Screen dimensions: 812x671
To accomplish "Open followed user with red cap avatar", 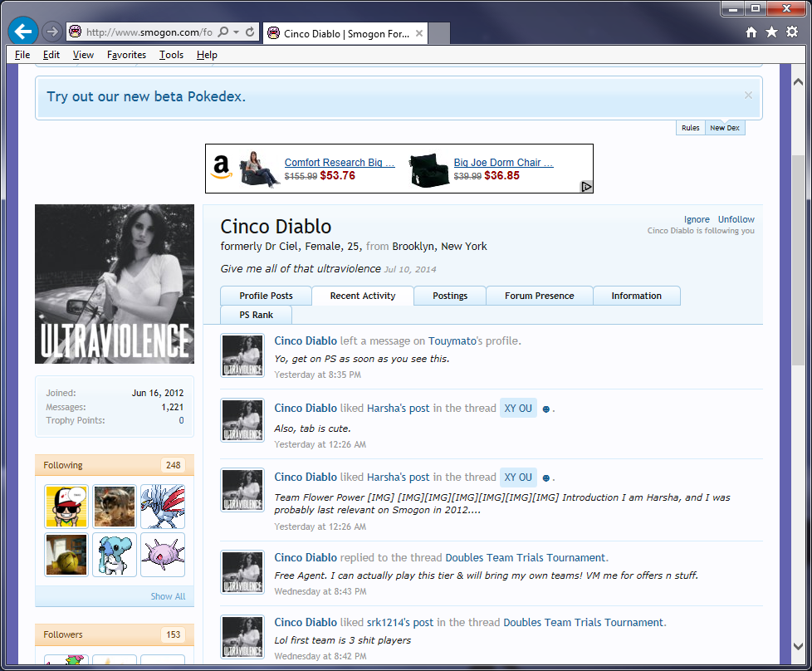I will (66, 507).
